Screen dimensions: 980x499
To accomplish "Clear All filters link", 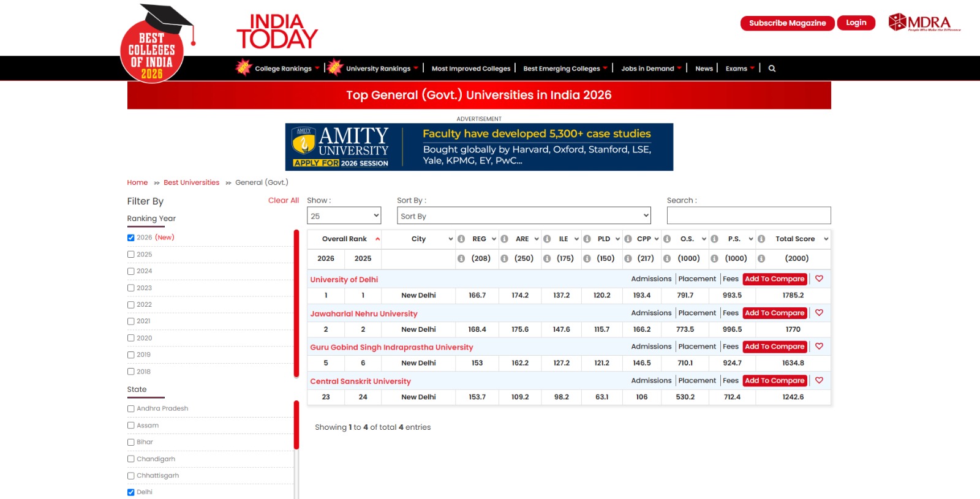I will pos(284,200).
